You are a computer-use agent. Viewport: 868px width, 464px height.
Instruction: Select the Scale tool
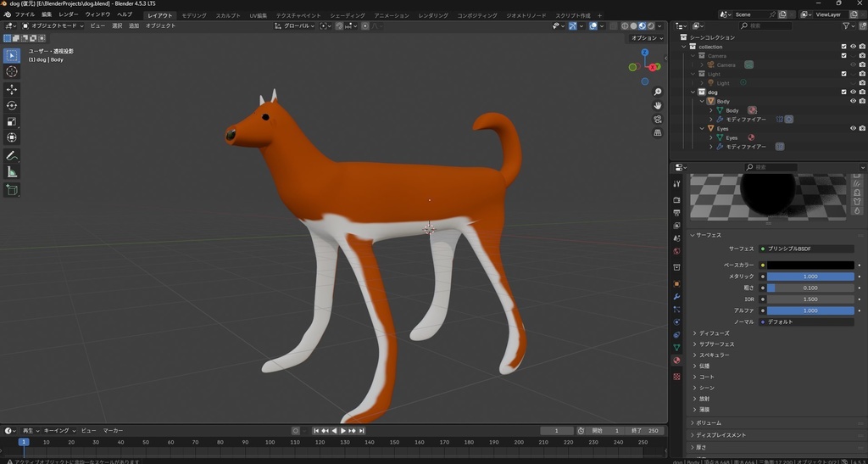click(x=12, y=122)
